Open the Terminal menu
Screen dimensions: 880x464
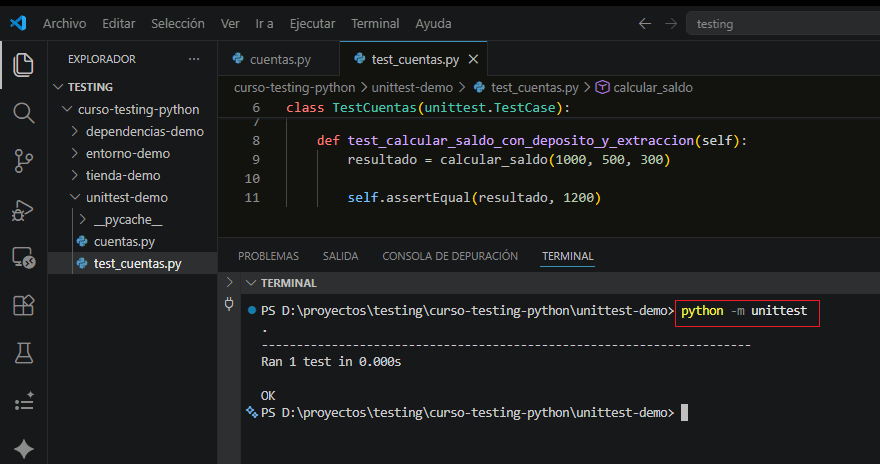pyautogui.click(x=375, y=24)
